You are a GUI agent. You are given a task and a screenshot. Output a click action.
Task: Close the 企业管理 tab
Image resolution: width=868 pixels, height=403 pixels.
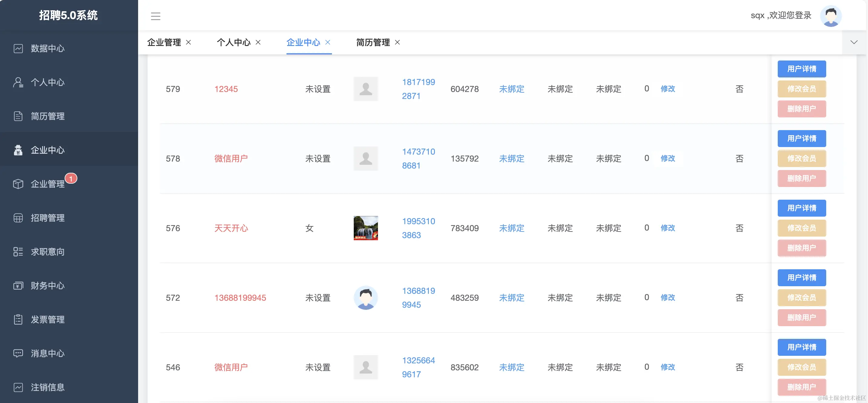tap(189, 42)
